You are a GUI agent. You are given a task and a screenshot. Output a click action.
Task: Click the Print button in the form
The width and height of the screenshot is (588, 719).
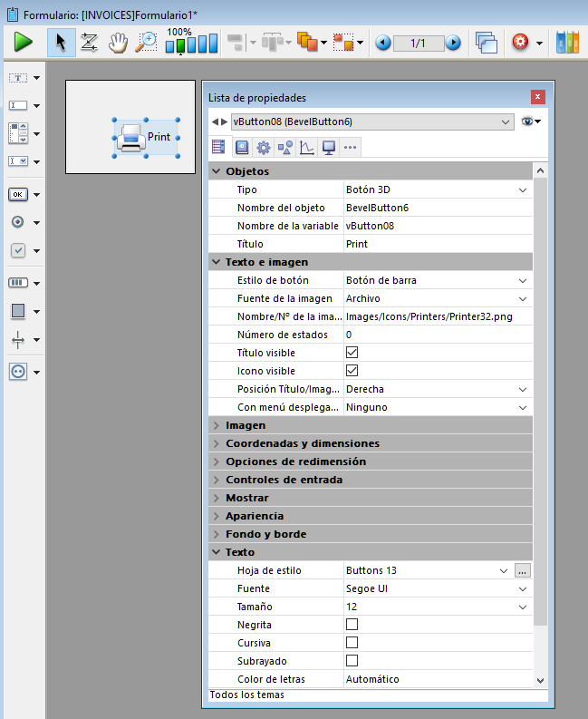click(x=146, y=138)
